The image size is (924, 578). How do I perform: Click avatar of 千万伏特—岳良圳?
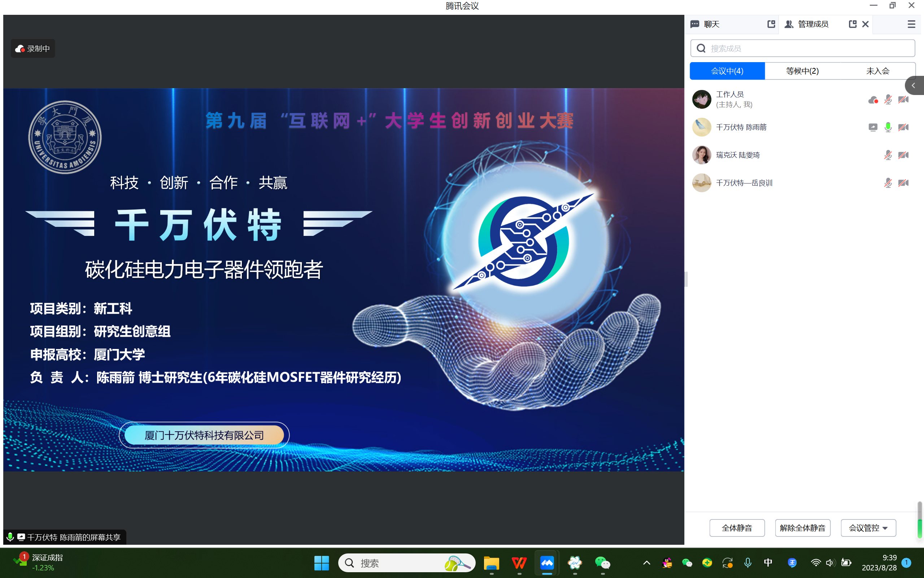pyautogui.click(x=701, y=183)
